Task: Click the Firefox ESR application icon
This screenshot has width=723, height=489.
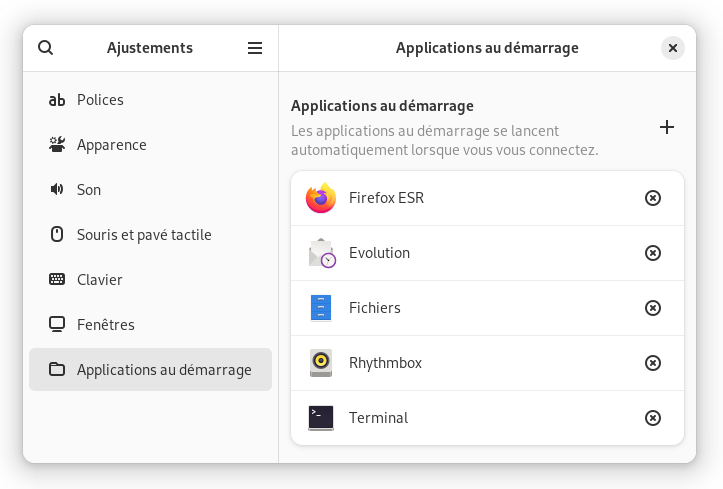Action: [321, 198]
